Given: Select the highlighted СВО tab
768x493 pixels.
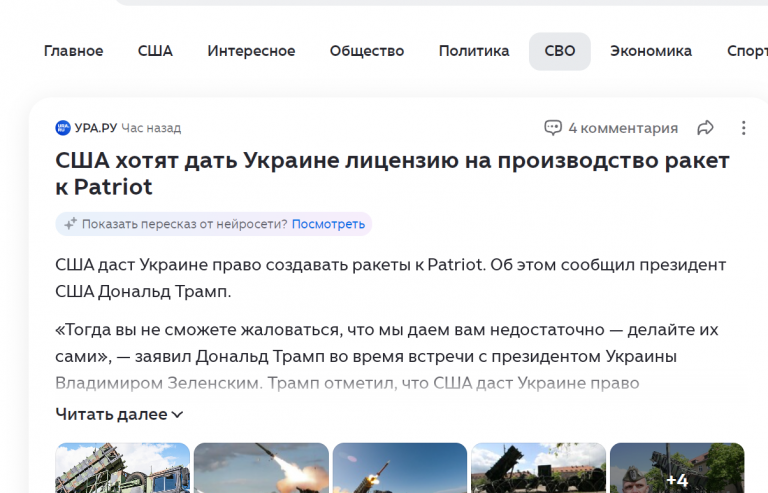Looking at the screenshot, I should point(559,51).
